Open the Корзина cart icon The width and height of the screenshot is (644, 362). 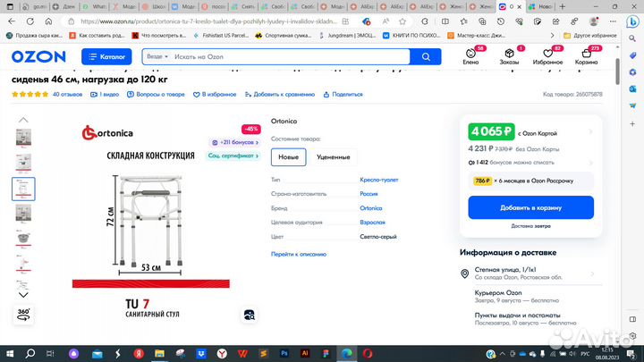(586, 56)
